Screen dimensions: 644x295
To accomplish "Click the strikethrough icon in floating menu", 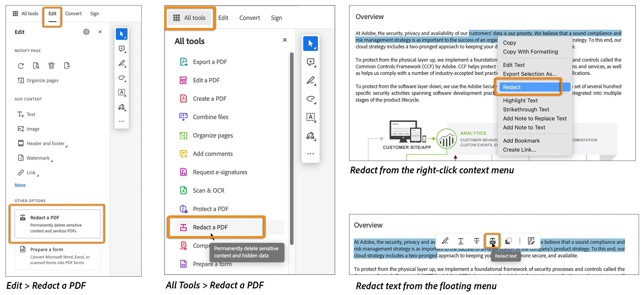I will tap(476, 241).
